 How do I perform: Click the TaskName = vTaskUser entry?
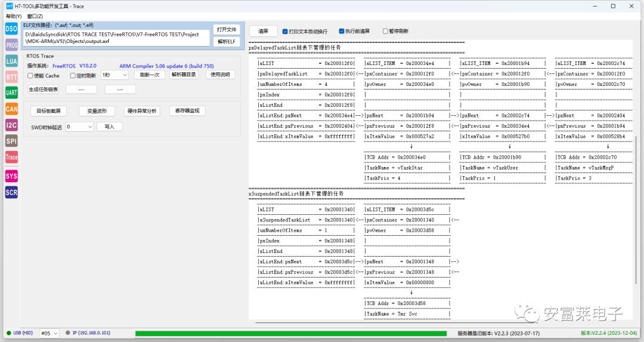tap(490, 168)
